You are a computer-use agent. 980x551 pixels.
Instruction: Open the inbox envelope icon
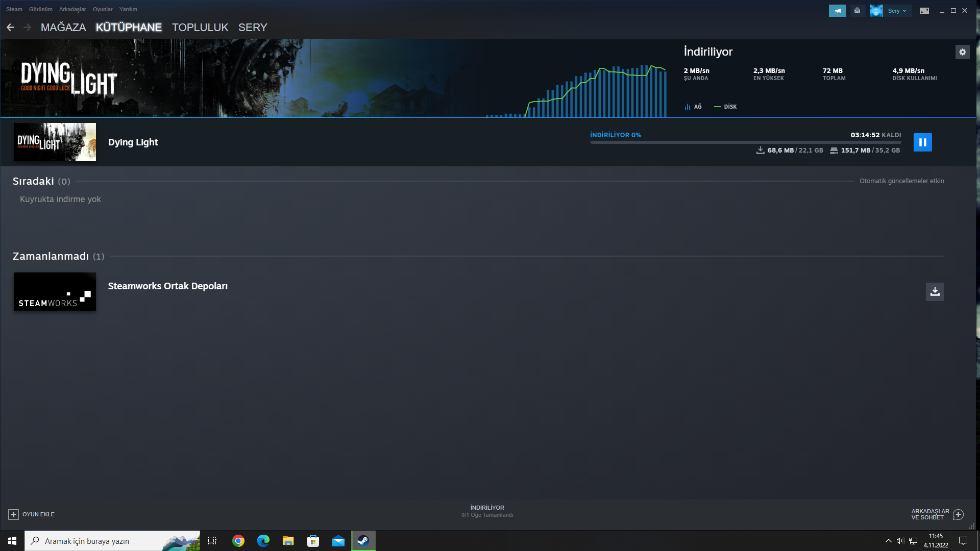tap(857, 11)
